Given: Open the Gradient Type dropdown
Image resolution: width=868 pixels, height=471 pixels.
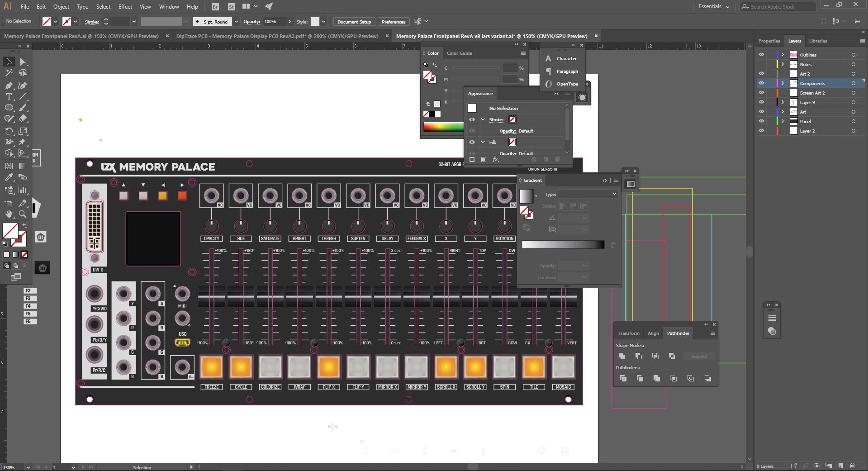Looking at the screenshot, I should pos(588,194).
